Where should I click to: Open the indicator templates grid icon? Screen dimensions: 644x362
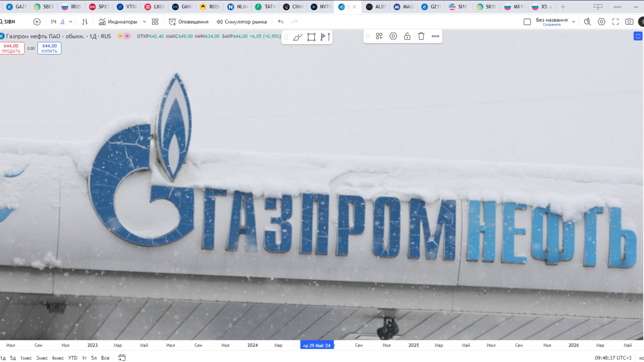coord(155,22)
